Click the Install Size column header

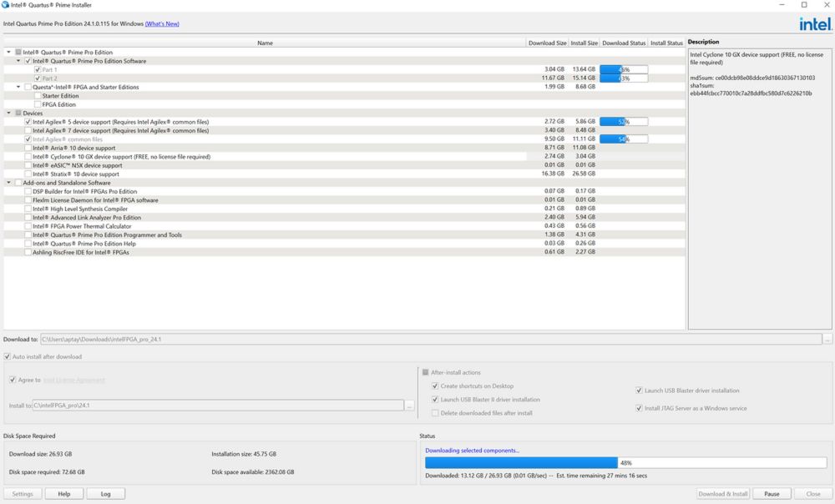coord(584,43)
